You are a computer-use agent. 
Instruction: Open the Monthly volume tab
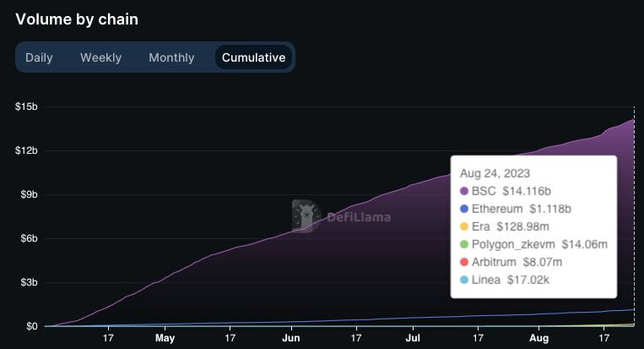tap(171, 57)
